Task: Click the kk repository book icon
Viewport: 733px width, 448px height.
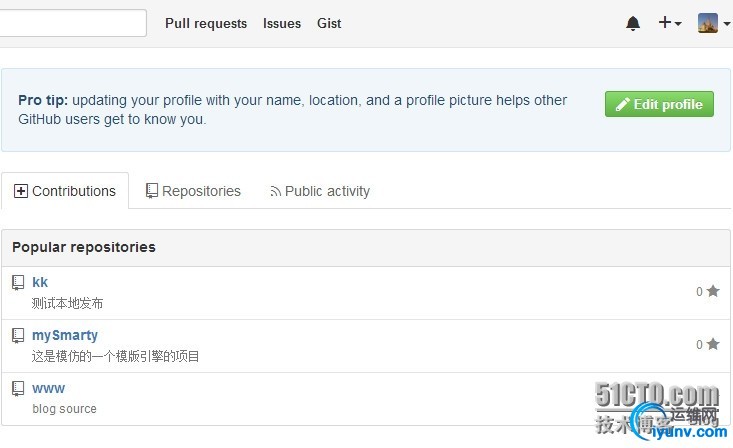Action: pyautogui.click(x=18, y=283)
